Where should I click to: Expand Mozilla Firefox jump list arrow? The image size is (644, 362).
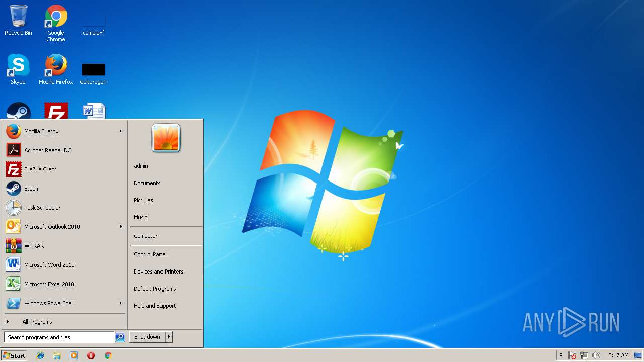[x=120, y=131]
